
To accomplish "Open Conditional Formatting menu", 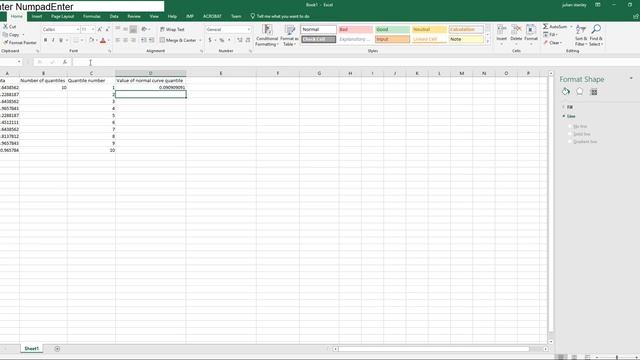I will (x=267, y=35).
